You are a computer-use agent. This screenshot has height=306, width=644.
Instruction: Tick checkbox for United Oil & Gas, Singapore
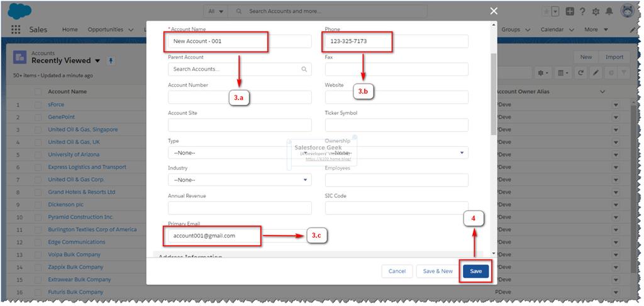pos(38,129)
